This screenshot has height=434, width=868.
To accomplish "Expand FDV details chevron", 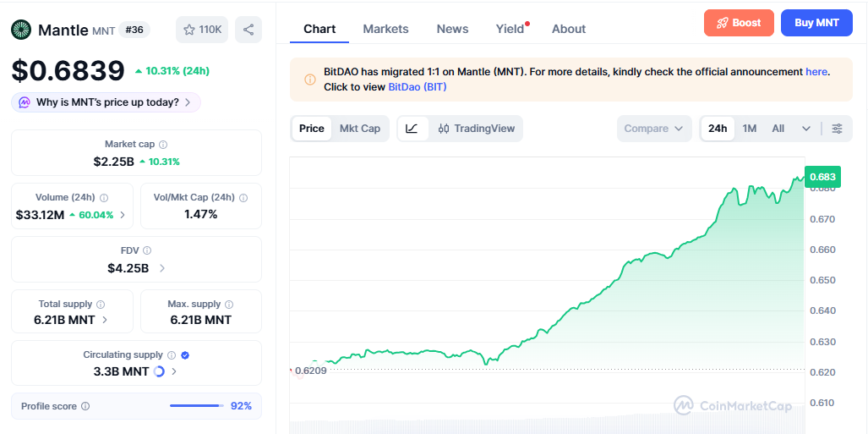I will [x=161, y=268].
